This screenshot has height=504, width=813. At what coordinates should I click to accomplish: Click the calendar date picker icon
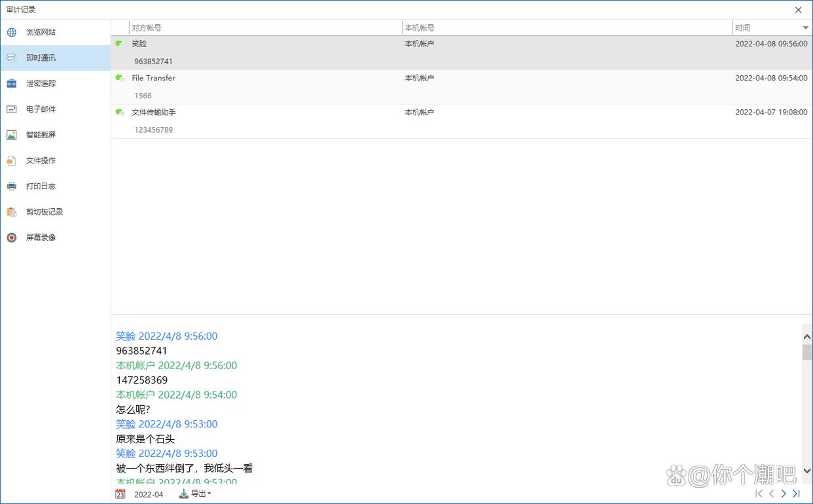click(120, 494)
